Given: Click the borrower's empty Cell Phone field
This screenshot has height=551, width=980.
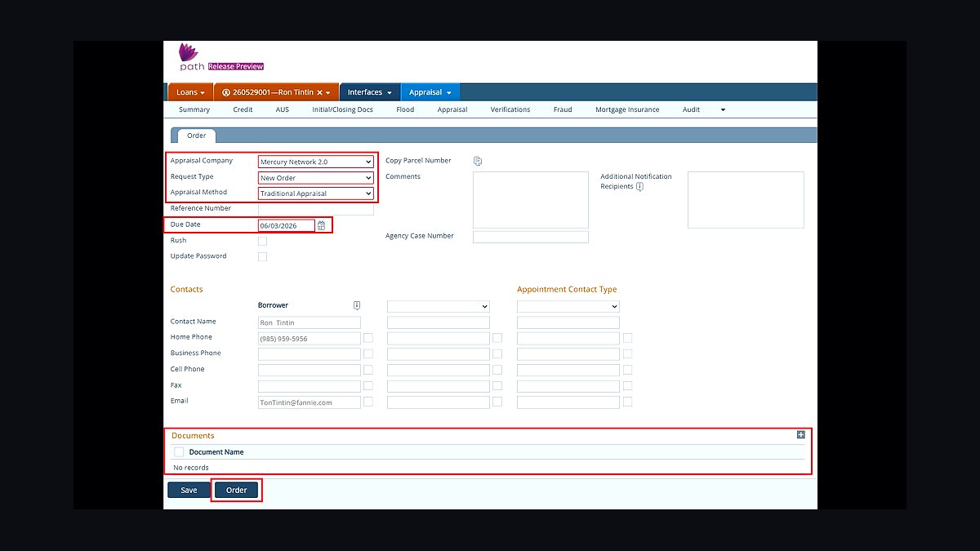Looking at the screenshot, I should 310,370.
